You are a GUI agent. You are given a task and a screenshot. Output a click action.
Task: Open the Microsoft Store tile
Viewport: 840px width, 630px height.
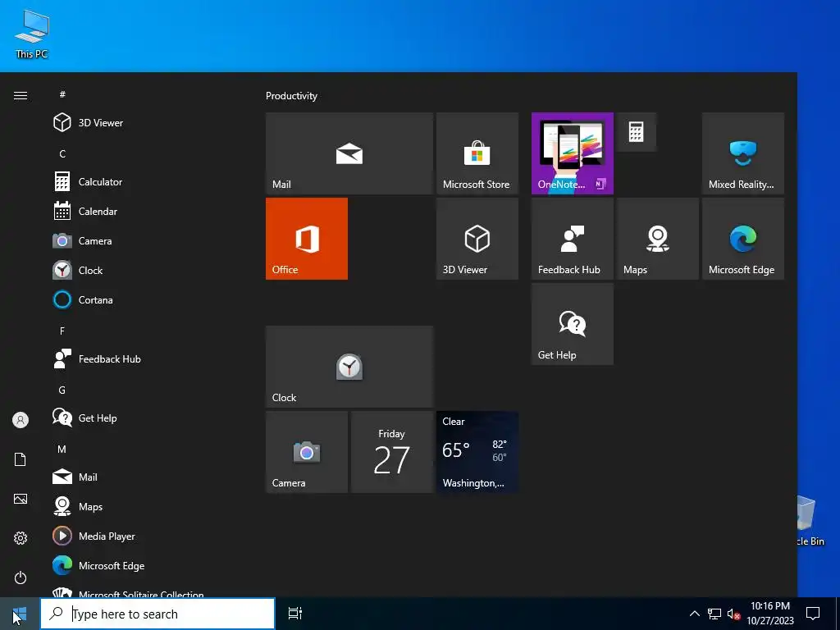pyautogui.click(x=477, y=153)
